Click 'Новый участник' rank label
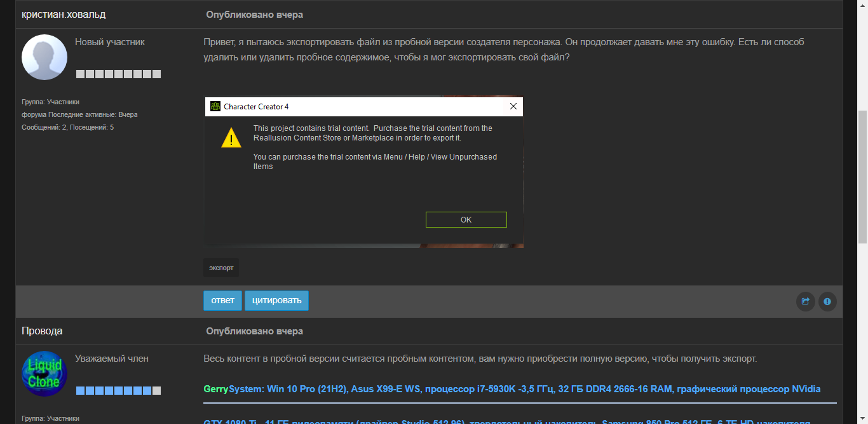The image size is (868, 424). click(x=110, y=42)
